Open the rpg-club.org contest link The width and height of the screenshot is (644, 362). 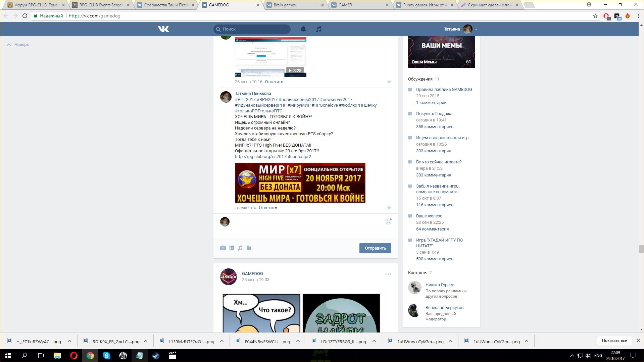click(x=273, y=157)
